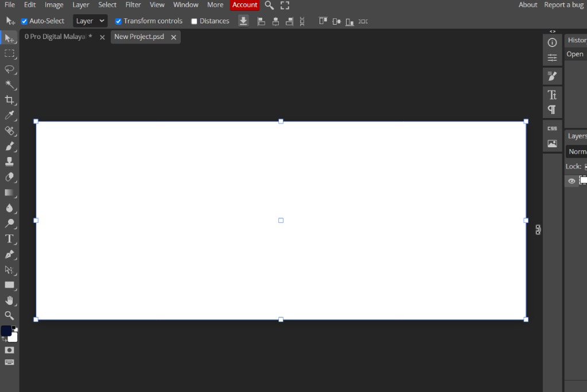Click the horizontal distribute spacing icon
587x392 pixels.
363,21
